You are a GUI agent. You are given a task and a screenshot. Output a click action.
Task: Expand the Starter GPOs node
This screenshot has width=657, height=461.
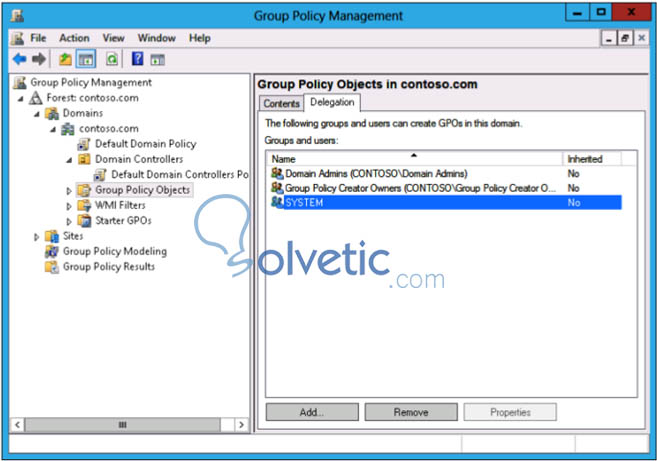[69, 221]
